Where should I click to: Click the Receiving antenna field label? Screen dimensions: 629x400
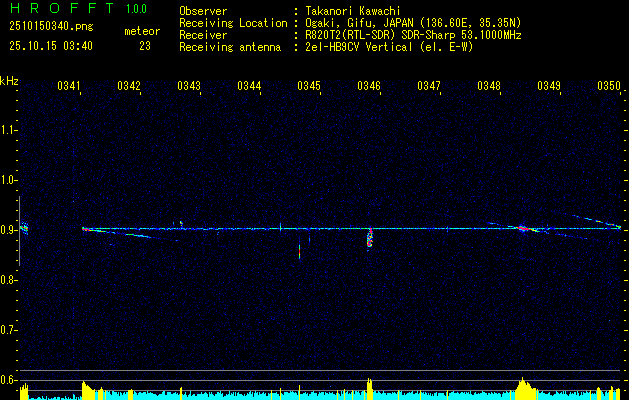click(x=230, y=47)
